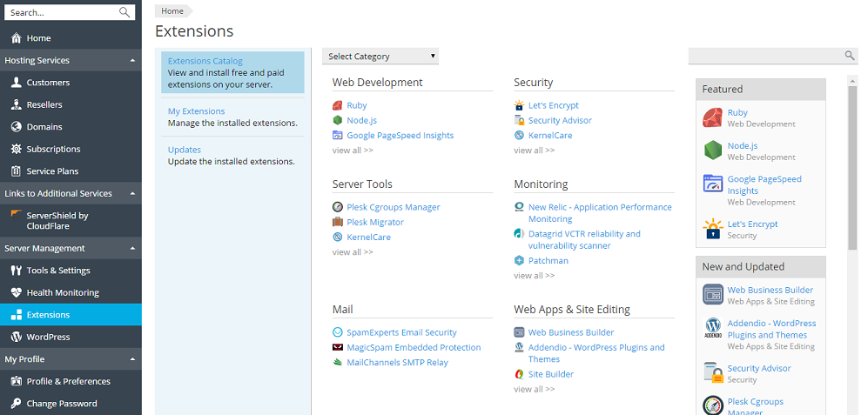View all Security extensions
The height and width of the screenshot is (415, 868).
point(534,151)
